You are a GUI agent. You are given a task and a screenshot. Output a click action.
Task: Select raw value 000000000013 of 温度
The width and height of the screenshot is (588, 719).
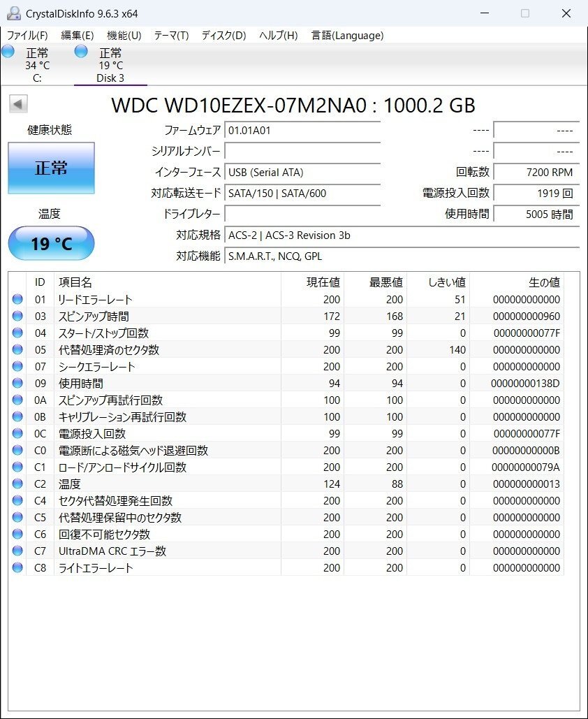tap(527, 484)
